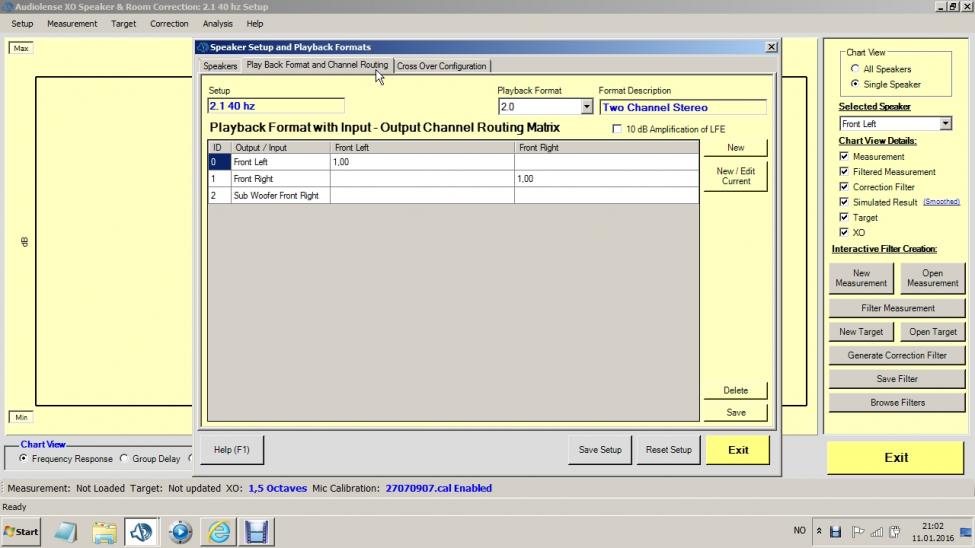975x548 pixels.
Task: Close the Speaker Setup dialog
Action: pyautogui.click(x=771, y=47)
